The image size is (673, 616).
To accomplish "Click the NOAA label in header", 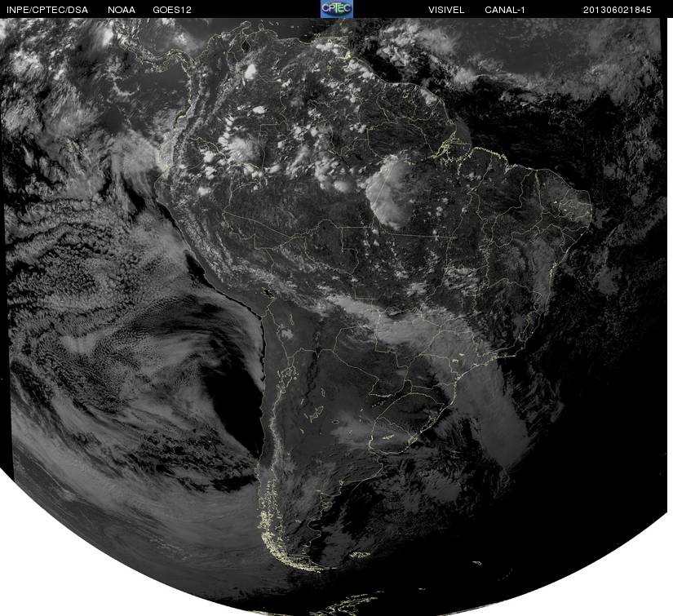I will point(122,10).
